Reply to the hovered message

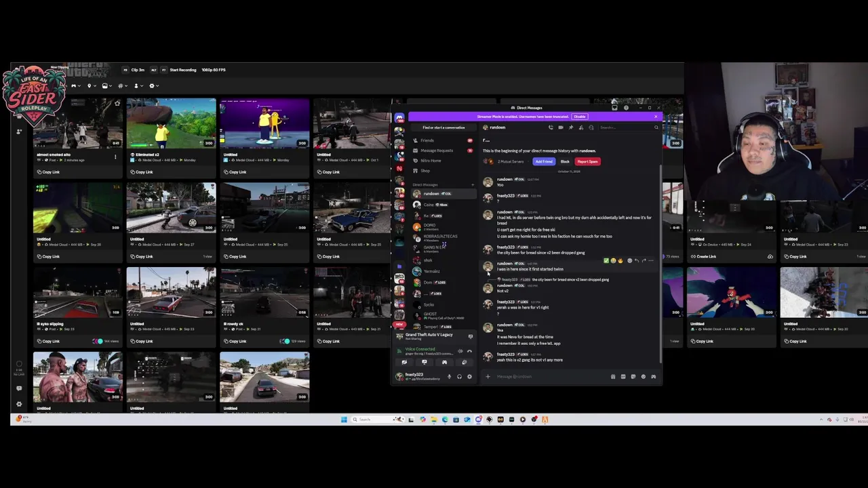[x=637, y=260]
